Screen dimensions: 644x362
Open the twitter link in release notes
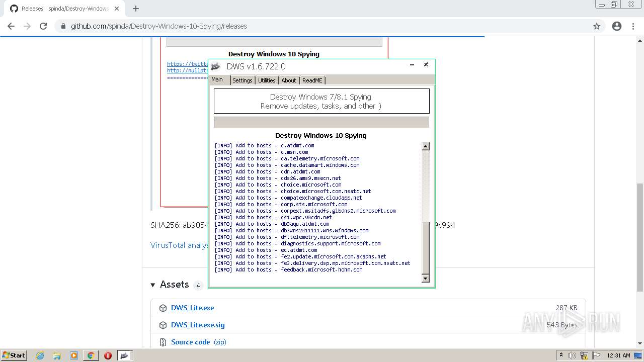point(188,64)
